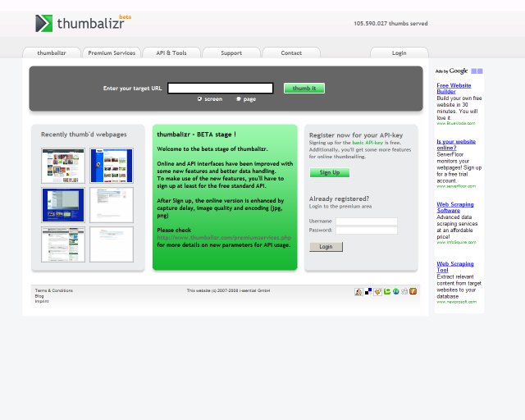Viewport: 525px width, 420px height.
Task: Click into the Password field
Action: point(367,231)
